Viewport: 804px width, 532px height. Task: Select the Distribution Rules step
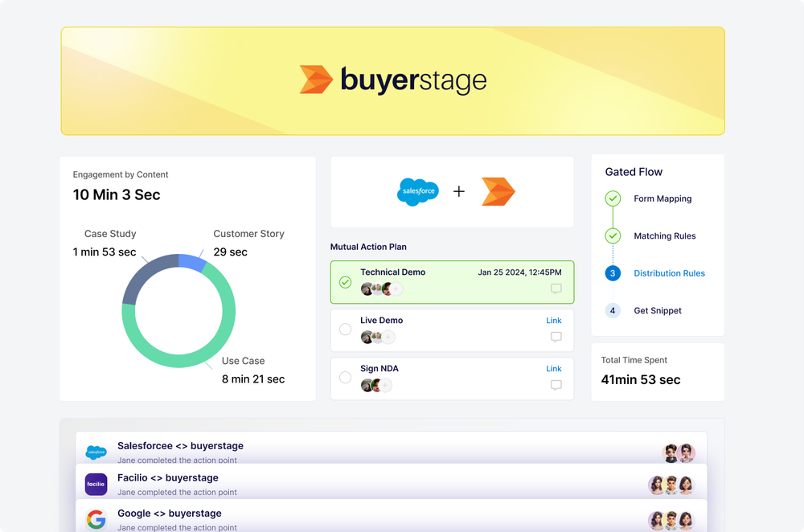click(669, 274)
